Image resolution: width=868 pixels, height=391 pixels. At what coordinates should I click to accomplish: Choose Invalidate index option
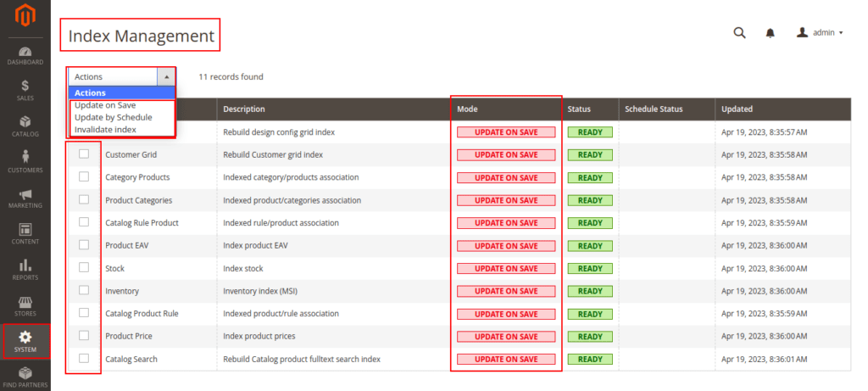105,129
